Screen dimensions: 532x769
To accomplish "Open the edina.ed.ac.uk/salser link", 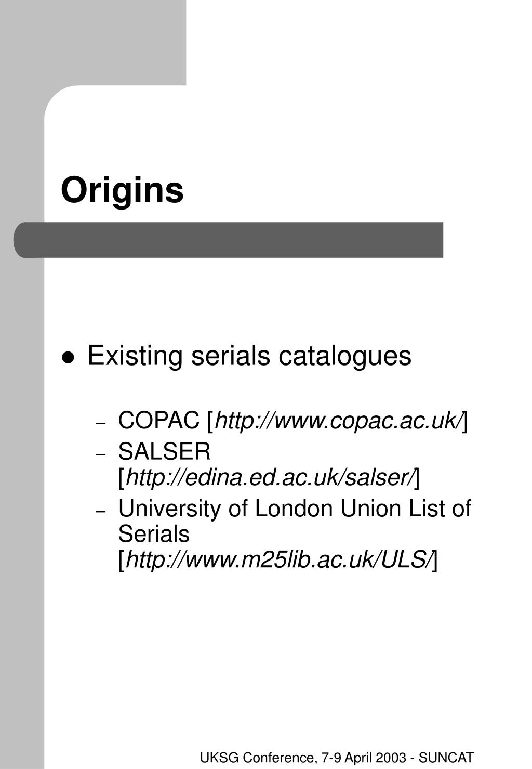I will click(271, 477).
